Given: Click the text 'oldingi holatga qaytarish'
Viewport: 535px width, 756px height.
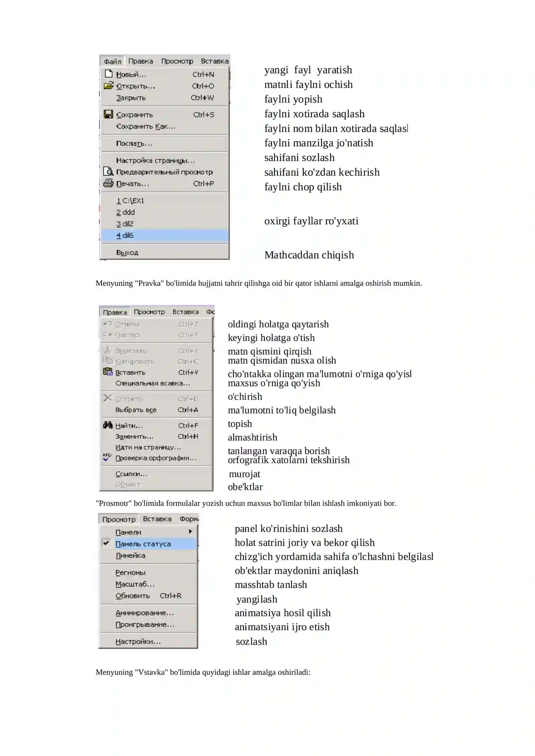Looking at the screenshot, I should tap(278, 324).
